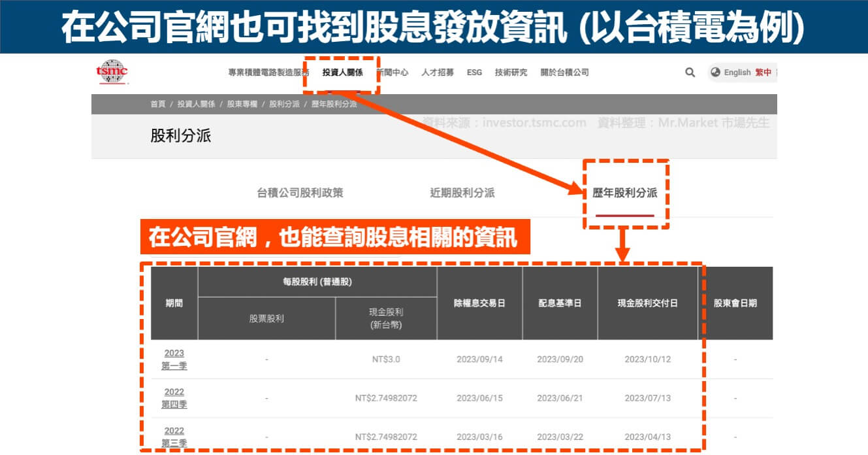Screen dimensions: 868x455
Task: Open 2022 第四季 period link
Action: pos(174,398)
